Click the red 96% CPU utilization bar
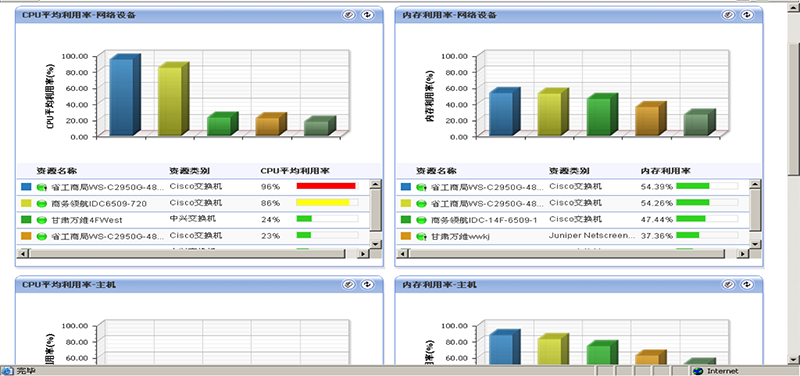The height and width of the screenshot is (376, 800). pyautogui.click(x=326, y=186)
